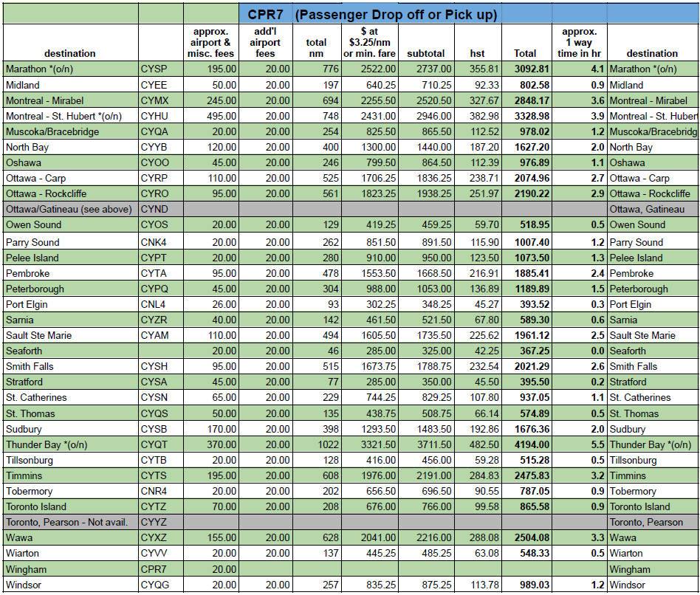
Task: Click Pelee Island airport code CYPT
Action: [x=160, y=258]
